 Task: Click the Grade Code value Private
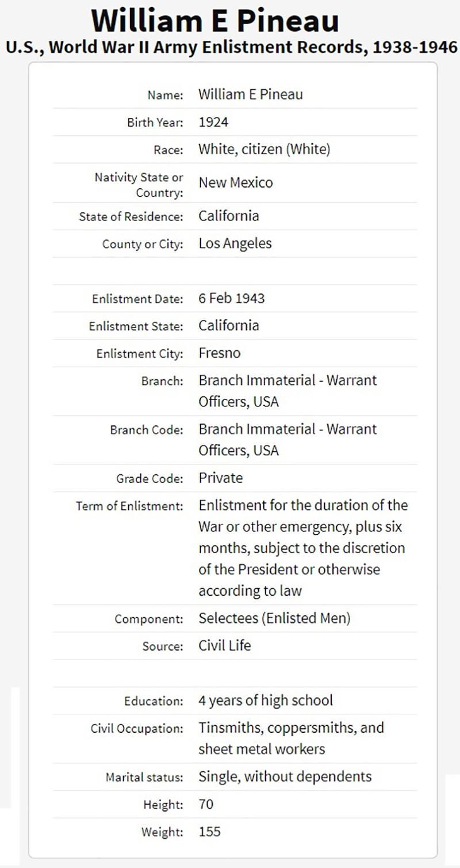221,478
